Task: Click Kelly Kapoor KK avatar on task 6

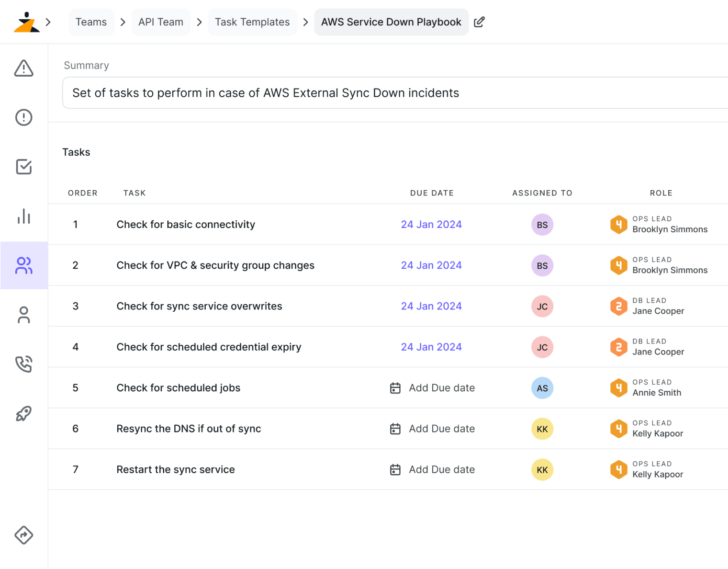Action: point(542,429)
